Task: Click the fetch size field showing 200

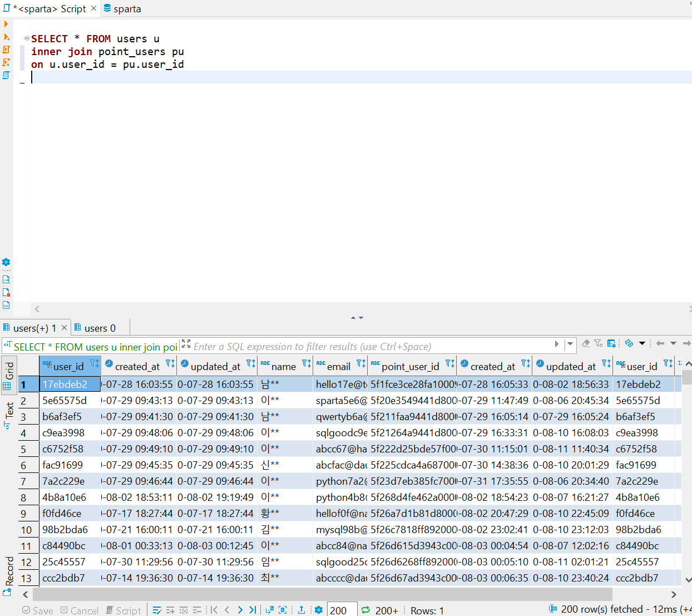Action: pyautogui.click(x=342, y=610)
